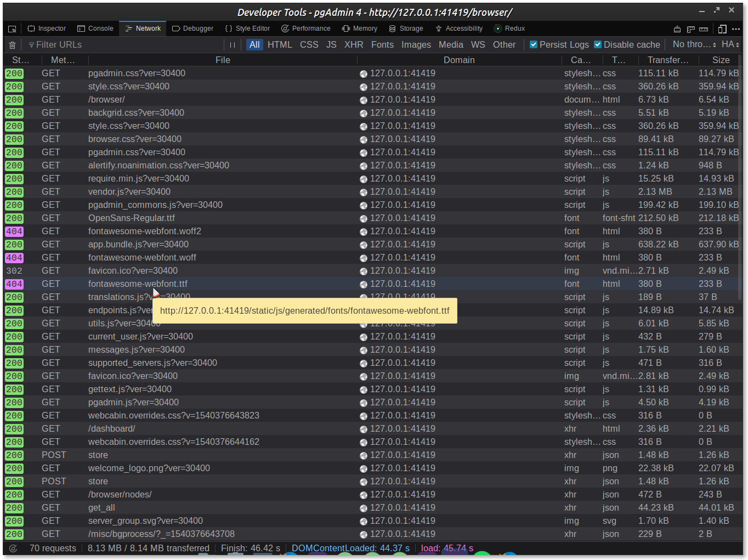Switch to the Style Editor tab
Viewport: 748px width, 560px height.
point(247,29)
